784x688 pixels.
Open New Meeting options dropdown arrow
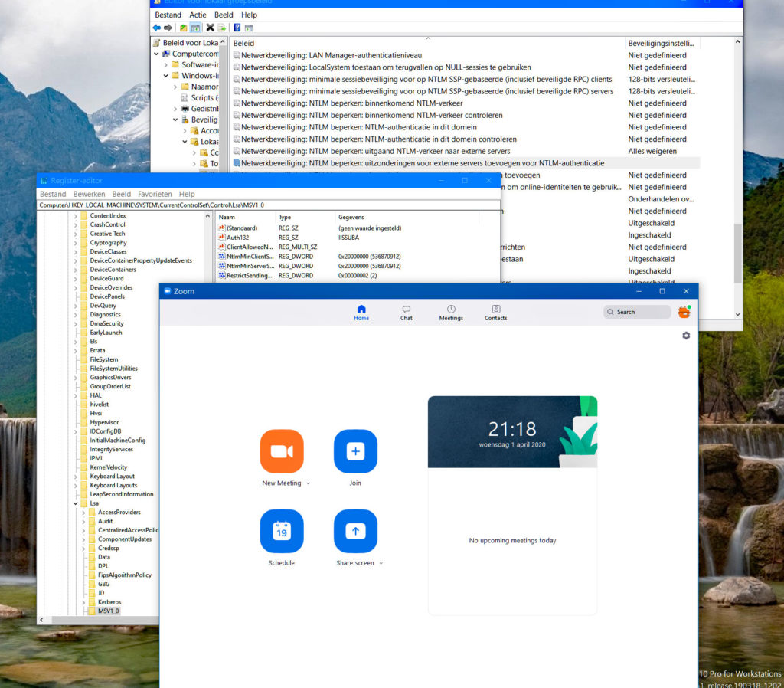pyautogui.click(x=308, y=483)
